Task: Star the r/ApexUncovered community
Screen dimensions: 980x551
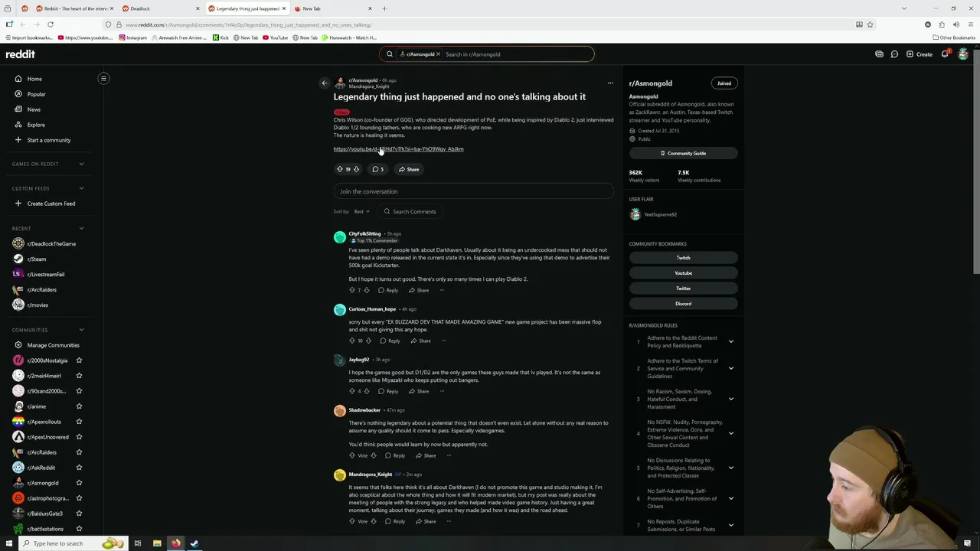Action: click(x=79, y=437)
